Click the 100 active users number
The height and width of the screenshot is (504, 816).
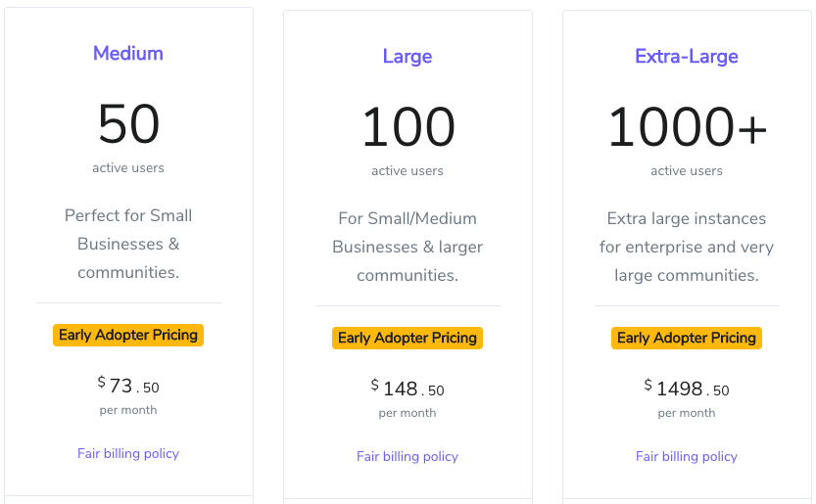click(x=408, y=127)
